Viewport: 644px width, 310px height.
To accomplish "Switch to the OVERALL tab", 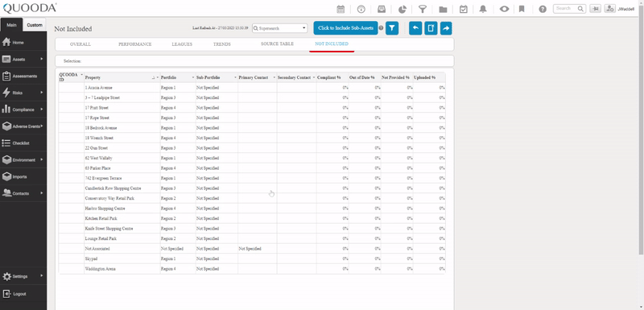I will 80,44.
